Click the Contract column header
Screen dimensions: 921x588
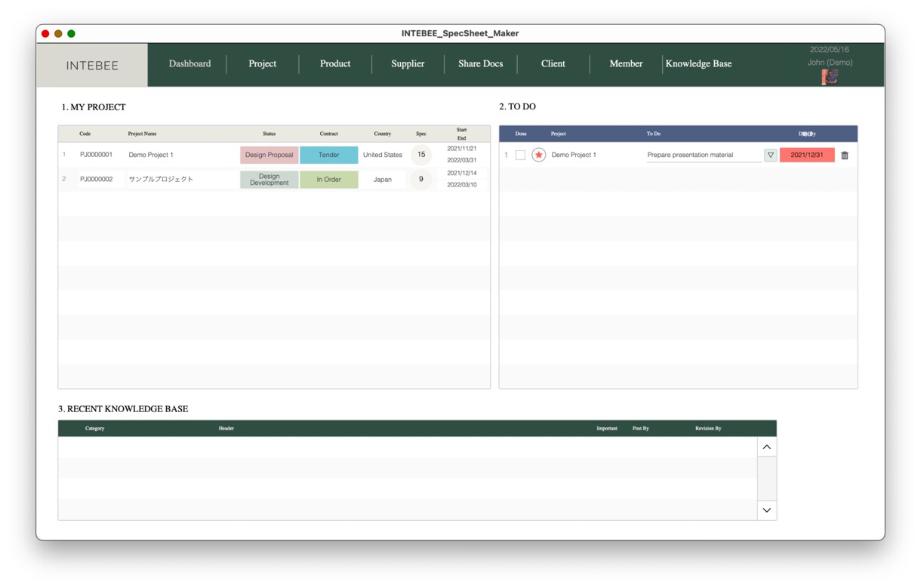328,134
